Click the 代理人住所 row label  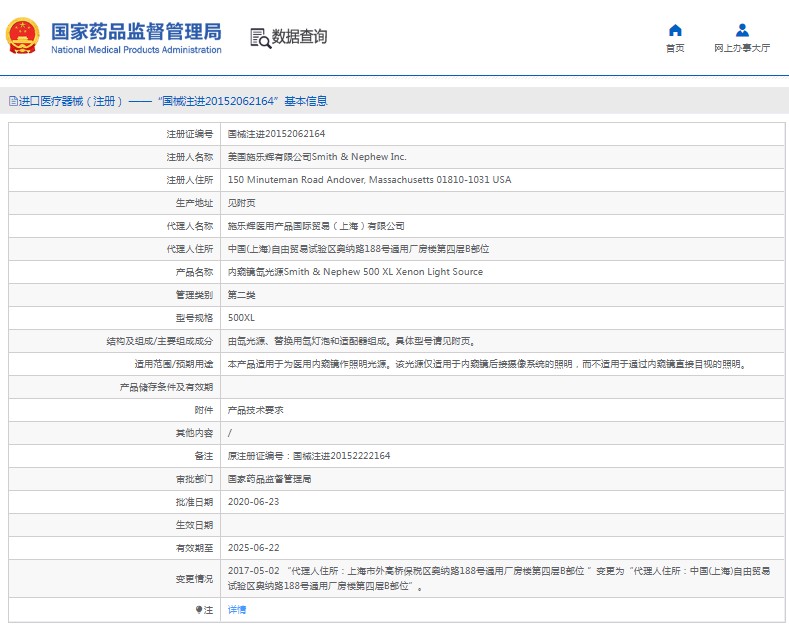pos(190,249)
